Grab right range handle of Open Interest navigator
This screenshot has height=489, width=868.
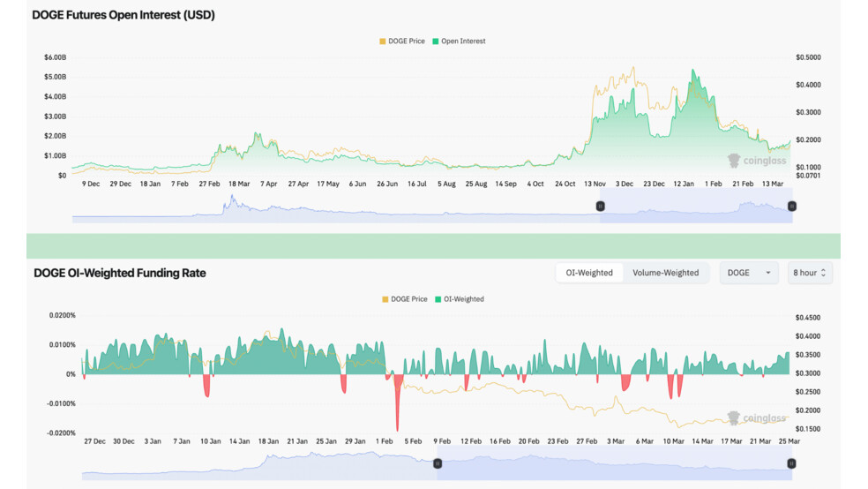point(791,206)
